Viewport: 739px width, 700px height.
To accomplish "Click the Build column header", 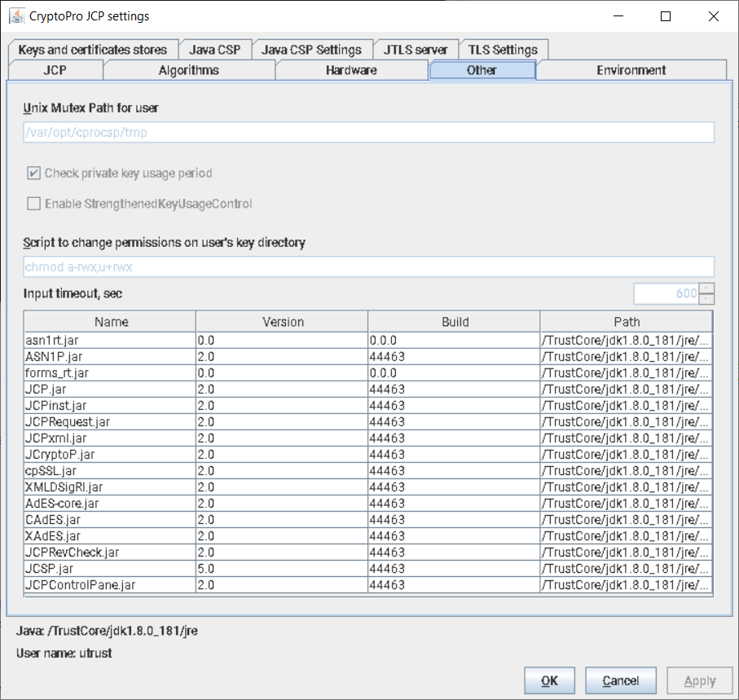I will click(454, 322).
